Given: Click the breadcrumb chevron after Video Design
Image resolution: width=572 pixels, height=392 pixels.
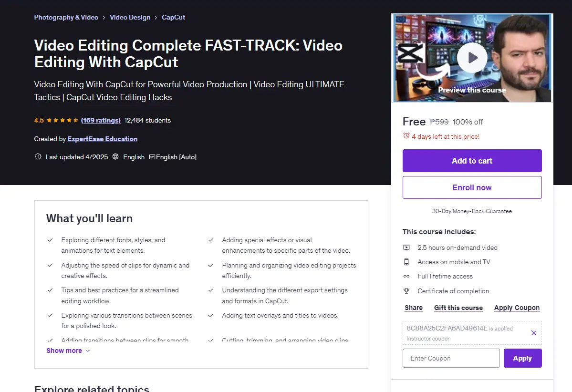Looking at the screenshot, I should pos(156,18).
